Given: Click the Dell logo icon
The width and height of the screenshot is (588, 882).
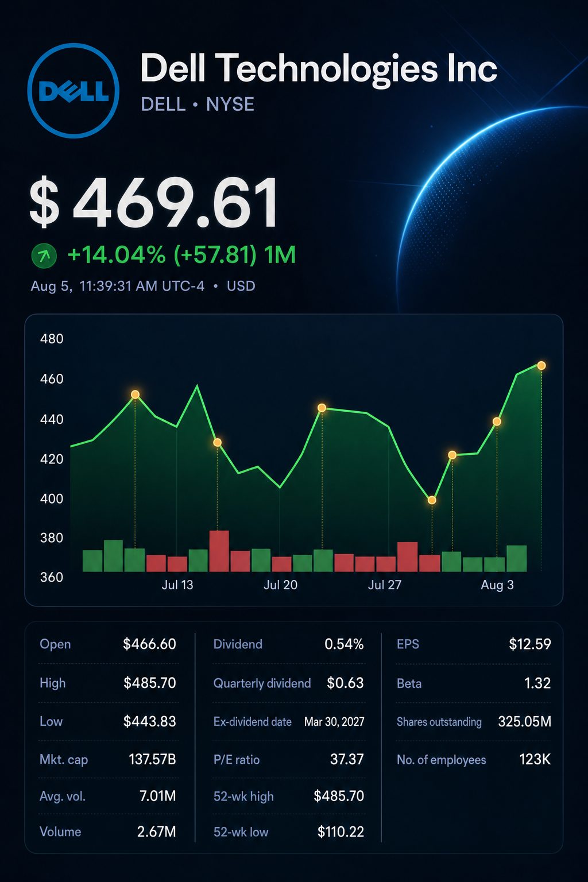Looking at the screenshot, I should 73,91.
